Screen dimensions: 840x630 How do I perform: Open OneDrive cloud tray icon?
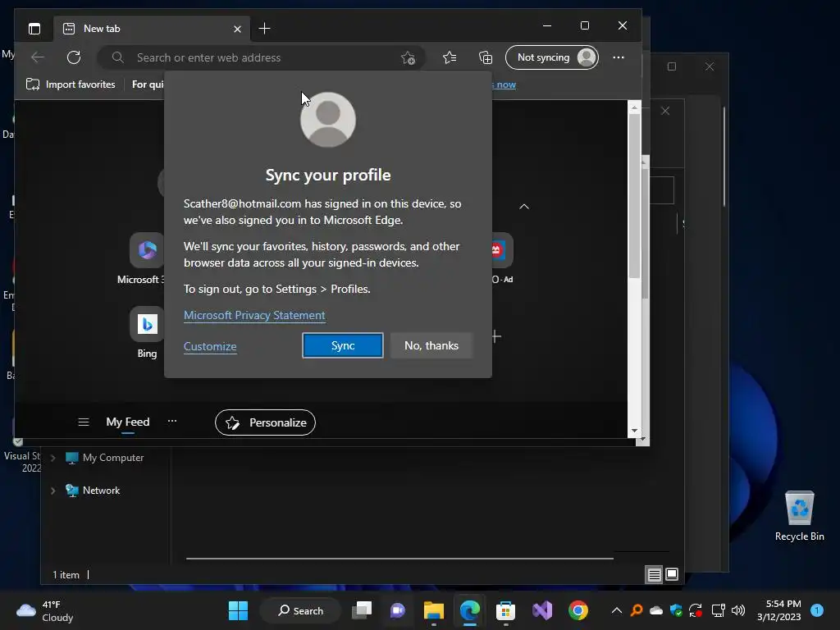click(x=655, y=610)
